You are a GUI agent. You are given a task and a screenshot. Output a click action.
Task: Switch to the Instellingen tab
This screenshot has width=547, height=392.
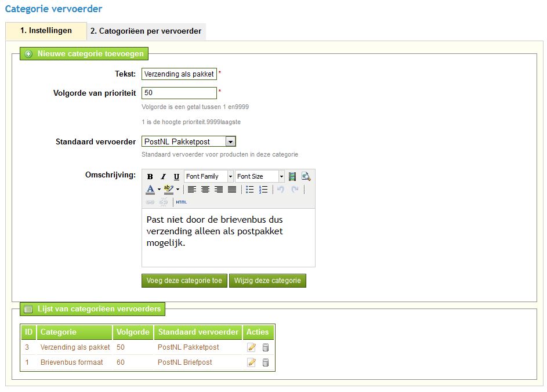[x=46, y=31]
